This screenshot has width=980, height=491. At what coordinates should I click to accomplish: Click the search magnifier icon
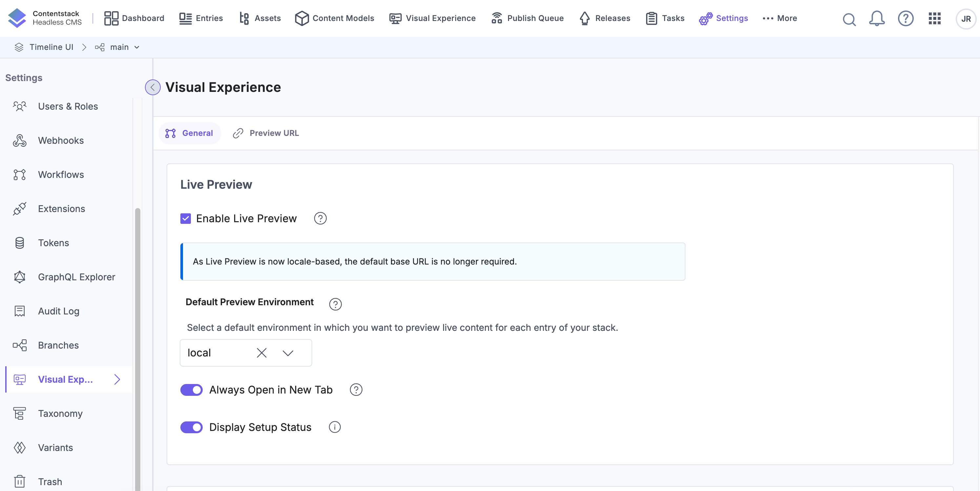(x=849, y=19)
